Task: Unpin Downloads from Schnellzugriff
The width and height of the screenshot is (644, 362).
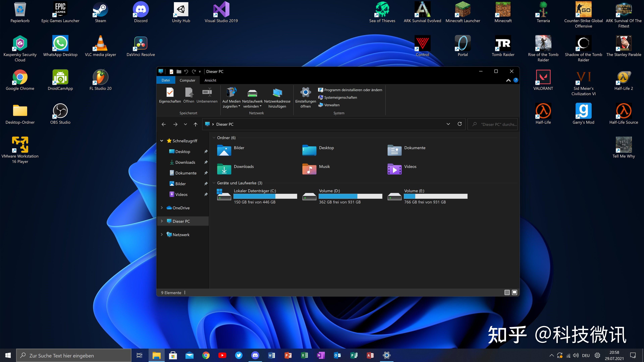Action: pos(206,162)
